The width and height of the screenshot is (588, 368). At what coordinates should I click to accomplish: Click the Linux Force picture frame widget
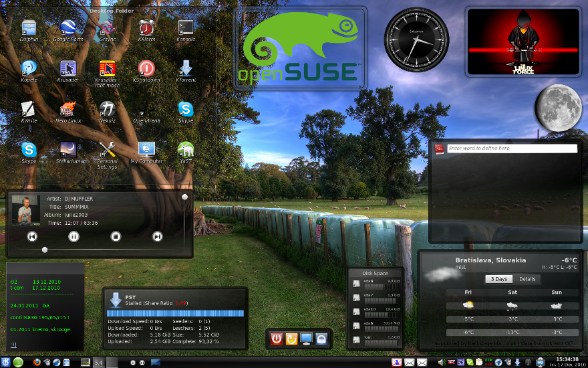click(523, 41)
